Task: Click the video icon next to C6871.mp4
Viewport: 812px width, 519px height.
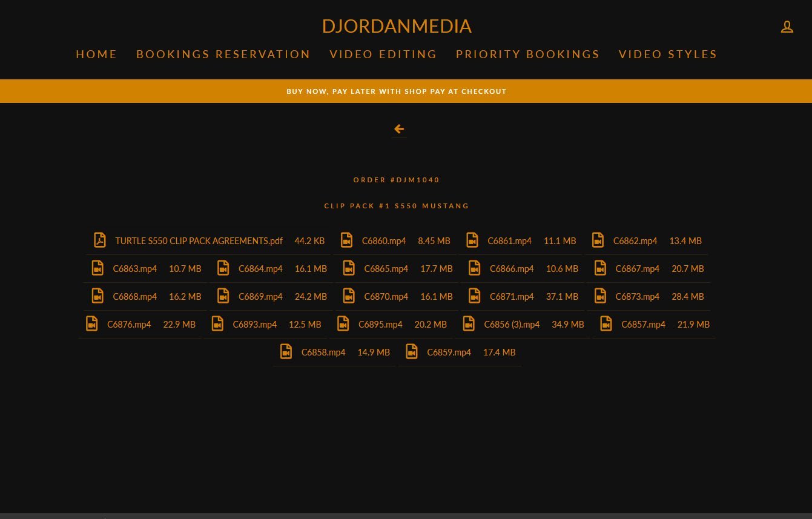Action: pos(474,296)
